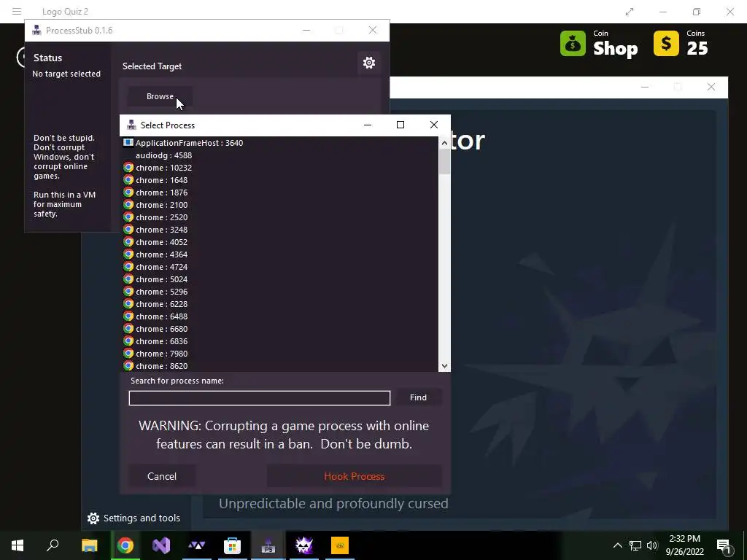Viewport: 747px width, 560px height.
Task: Toggle Logo Quiz 2 fullscreen arrows icon
Action: 630,12
